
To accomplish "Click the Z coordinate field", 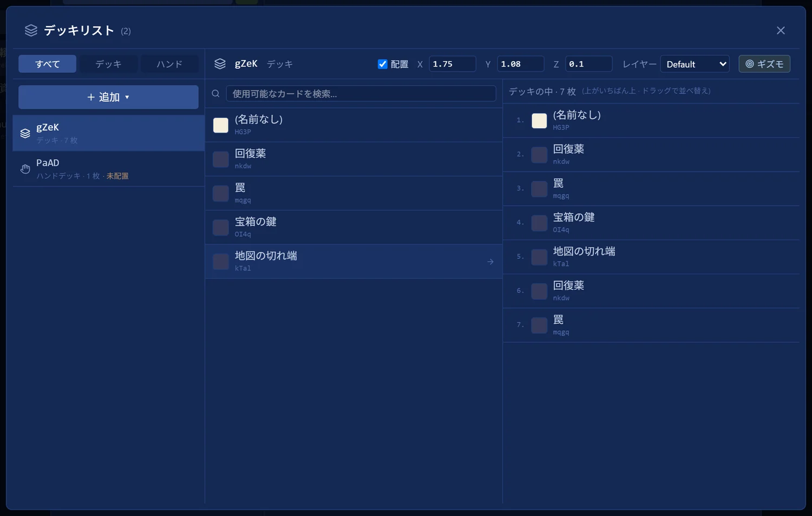I will tap(589, 64).
